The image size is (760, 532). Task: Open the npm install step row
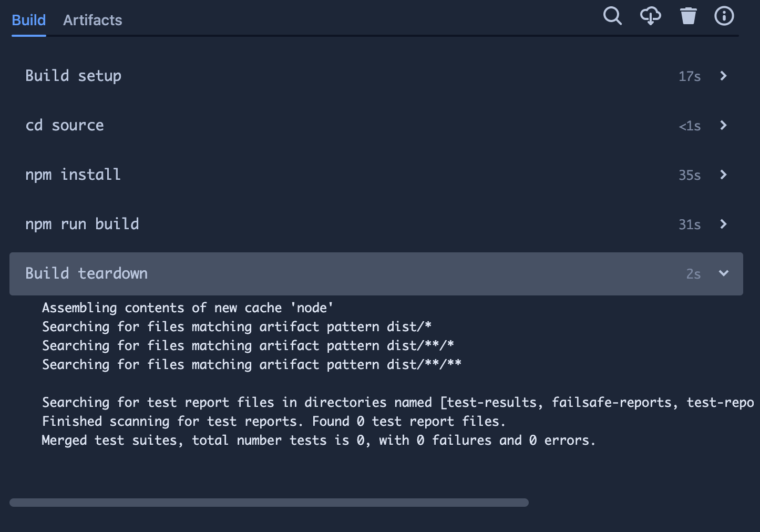point(376,175)
